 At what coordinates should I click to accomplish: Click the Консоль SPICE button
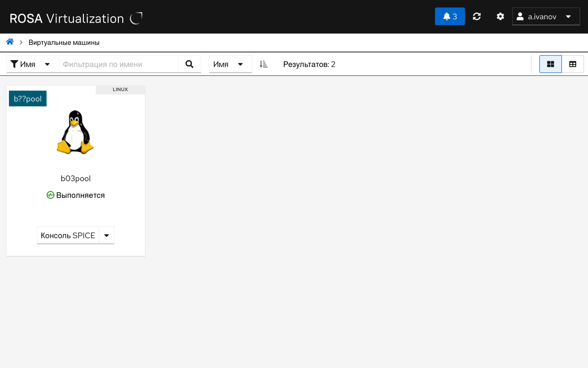pos(68,235)
